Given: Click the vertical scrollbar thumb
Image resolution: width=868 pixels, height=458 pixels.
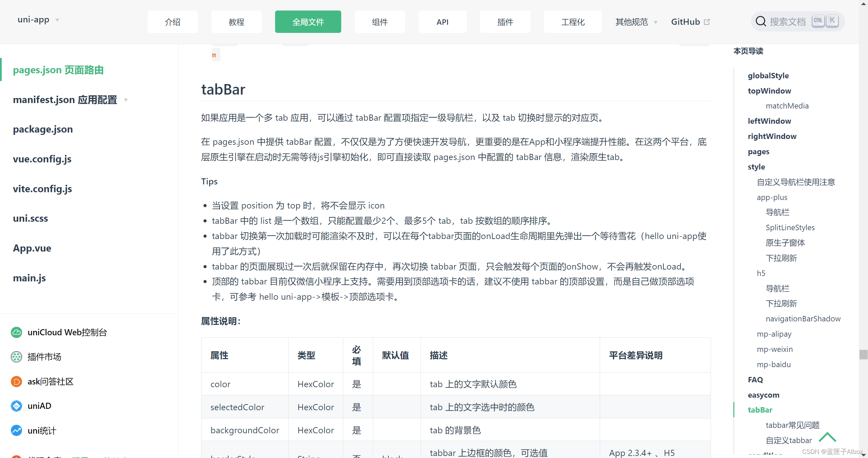Looking at the screenshot, I should tap(863, 354).
